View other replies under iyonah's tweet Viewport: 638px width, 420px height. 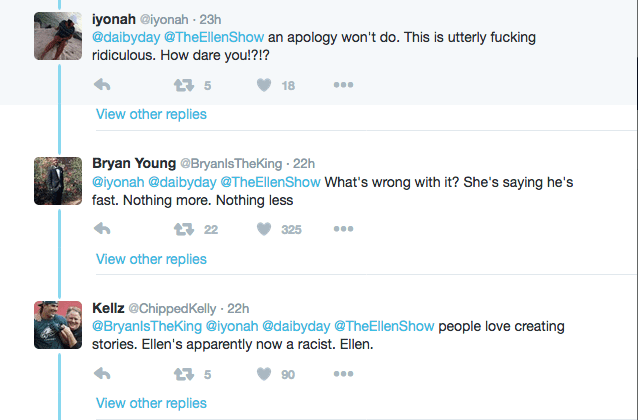(x=151, y=114)
